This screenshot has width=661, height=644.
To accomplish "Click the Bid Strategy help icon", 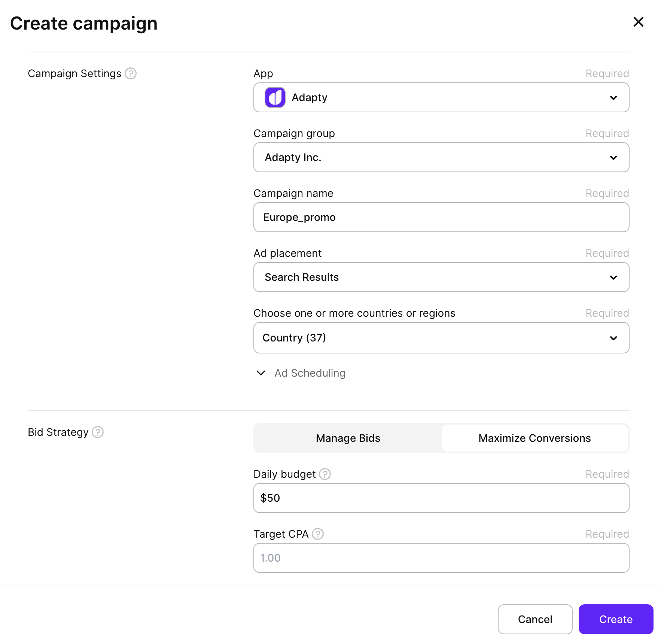I will (97, 432).
